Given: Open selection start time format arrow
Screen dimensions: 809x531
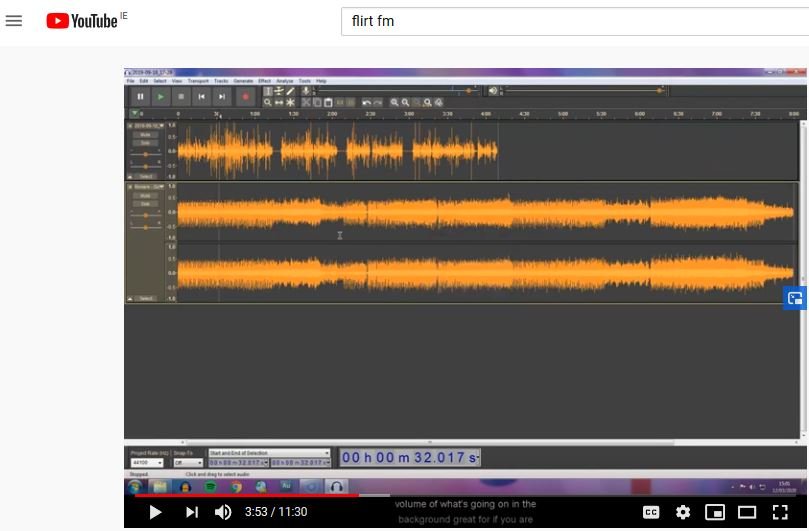Looking at the screenshot, I should tap(266, 462).
